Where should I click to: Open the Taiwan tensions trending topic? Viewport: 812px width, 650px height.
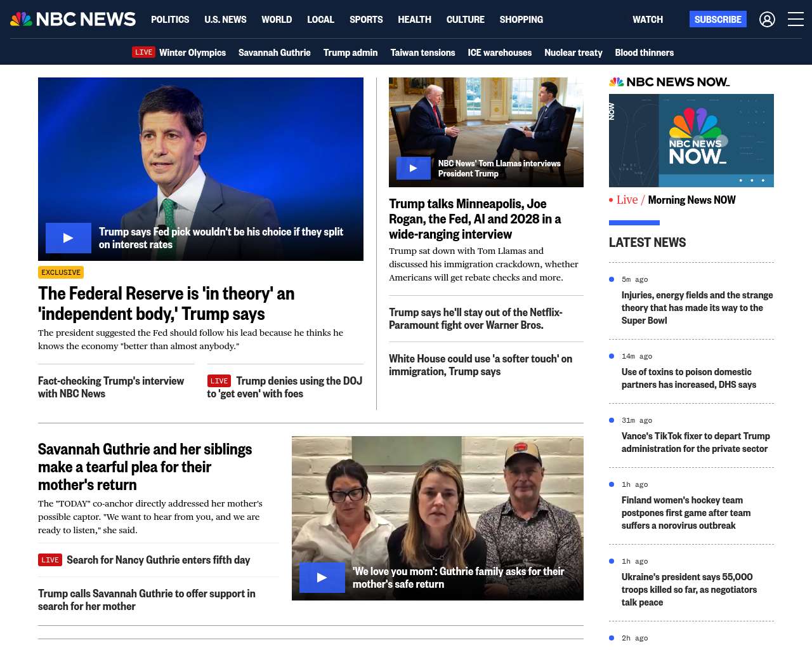(422, 53)
